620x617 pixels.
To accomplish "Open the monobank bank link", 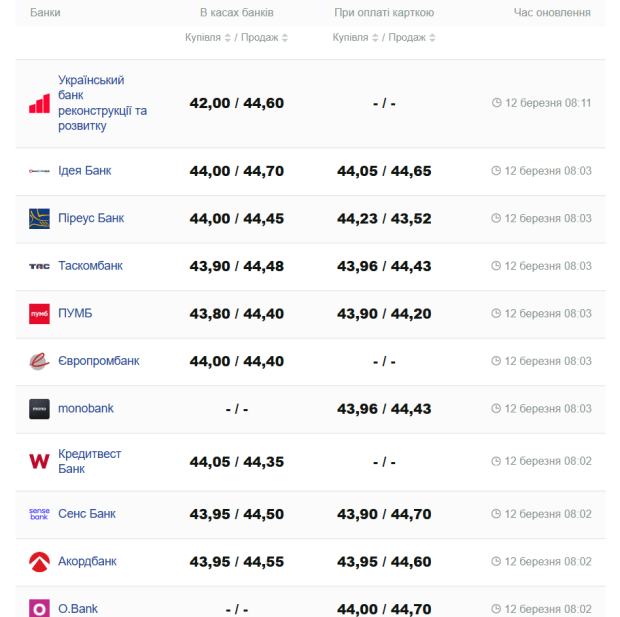I will pos(86,408).
